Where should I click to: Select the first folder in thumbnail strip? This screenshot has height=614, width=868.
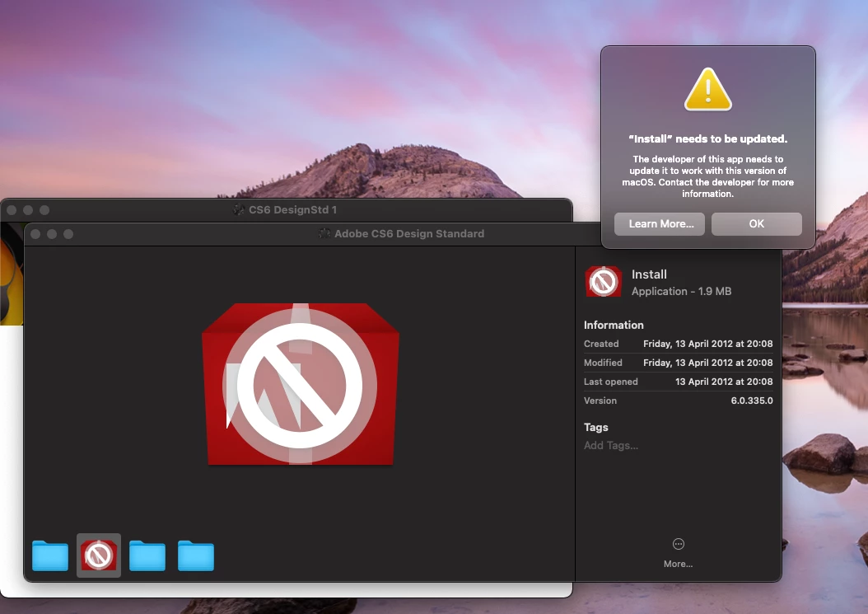pos(50,555)
